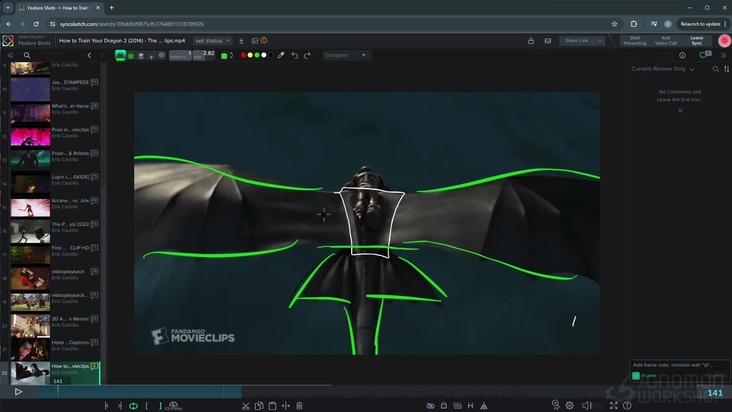Open the red user avatar menu
This screenshot has width=732, height=412.
tap(724, 41)
